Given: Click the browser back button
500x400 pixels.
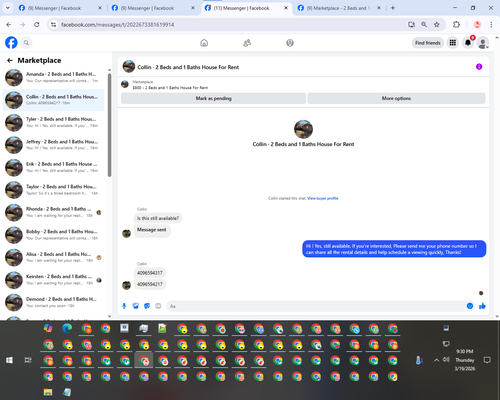Looking at the screenshot, I should (x=9, y=25).
